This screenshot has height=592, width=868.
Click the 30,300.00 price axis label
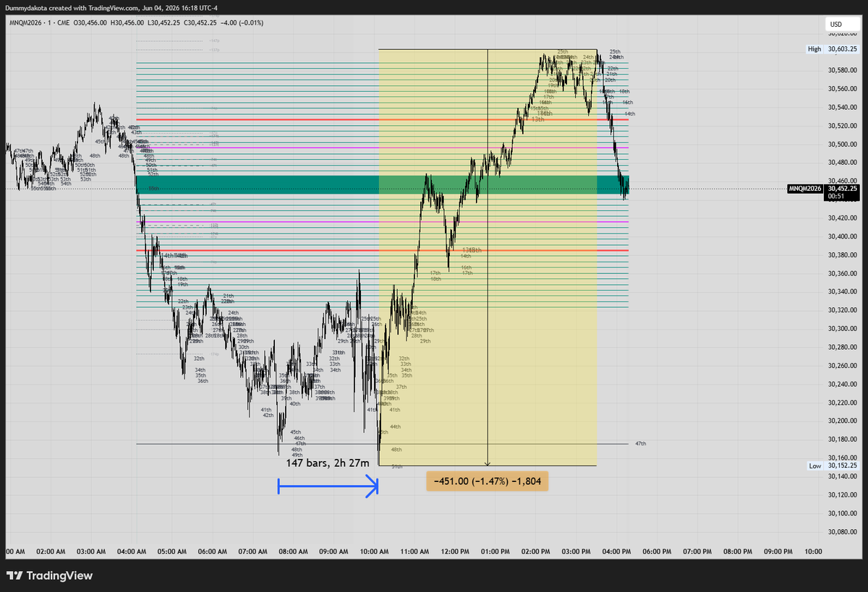click(843, 328)
